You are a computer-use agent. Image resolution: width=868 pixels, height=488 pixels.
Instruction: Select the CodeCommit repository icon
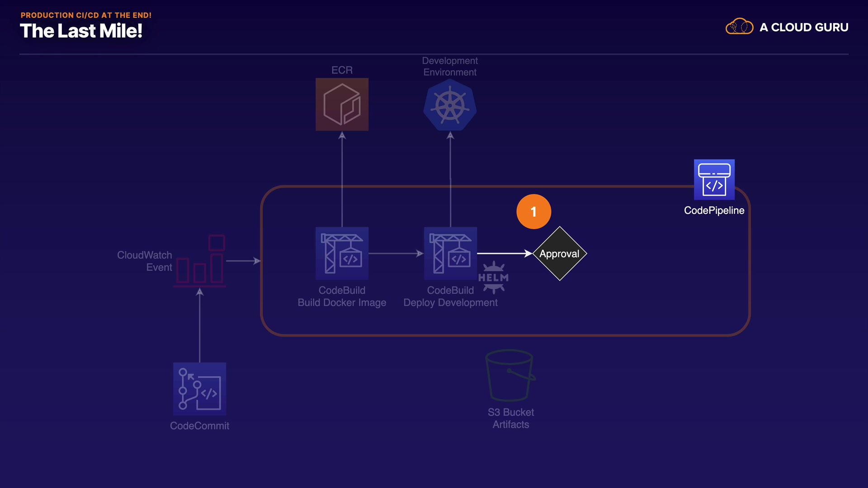click(x=199, y=389)
